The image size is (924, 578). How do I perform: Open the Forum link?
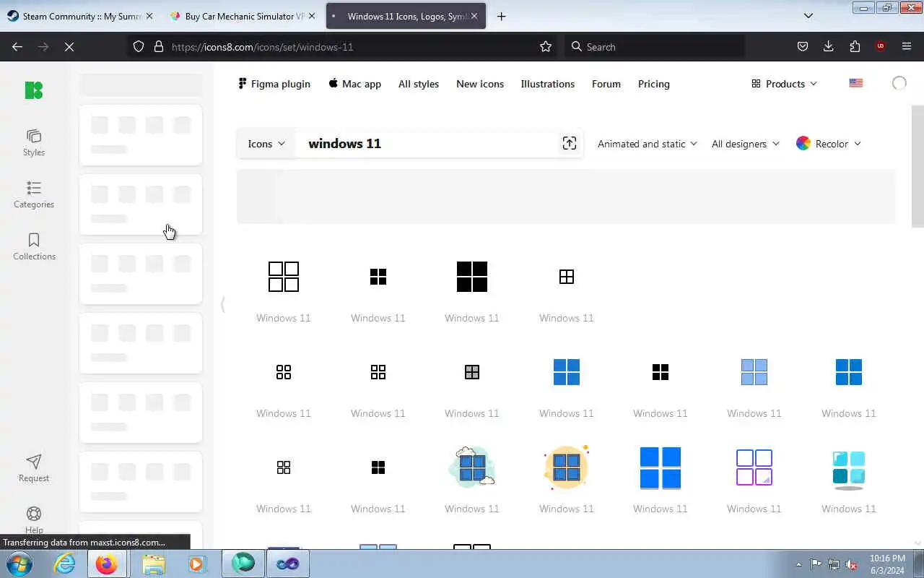(x=606, y=84)
